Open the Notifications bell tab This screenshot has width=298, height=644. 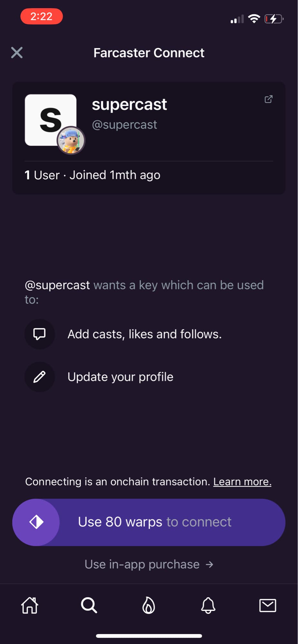click(208, 605)
